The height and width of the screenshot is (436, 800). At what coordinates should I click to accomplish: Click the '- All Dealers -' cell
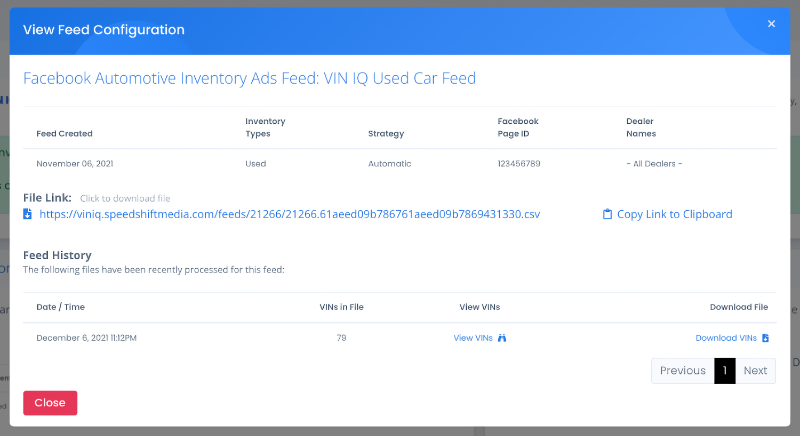pos(654,164)
